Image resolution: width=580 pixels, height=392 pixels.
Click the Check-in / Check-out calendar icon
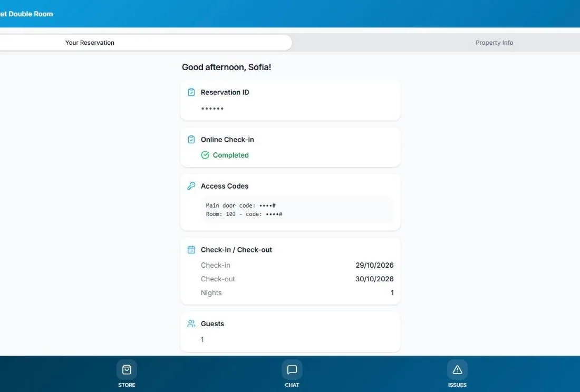[191, 250]
